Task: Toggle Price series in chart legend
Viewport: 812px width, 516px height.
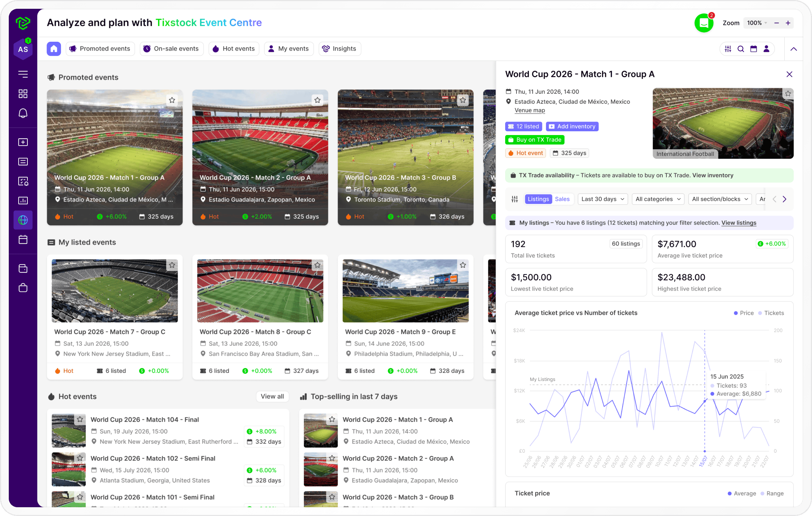Action: click(744, 313)
